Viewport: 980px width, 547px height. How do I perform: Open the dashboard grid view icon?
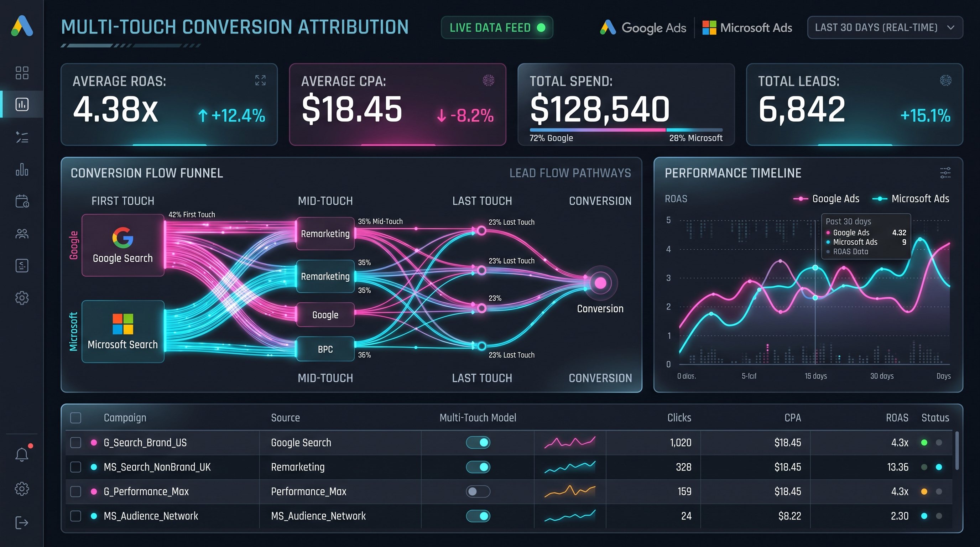pos(22,73)
